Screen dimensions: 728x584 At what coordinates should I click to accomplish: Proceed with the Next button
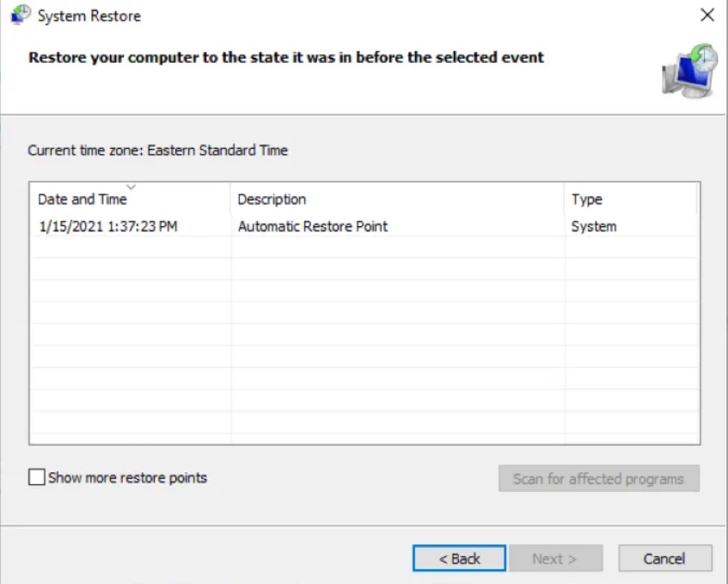[554, 559]
